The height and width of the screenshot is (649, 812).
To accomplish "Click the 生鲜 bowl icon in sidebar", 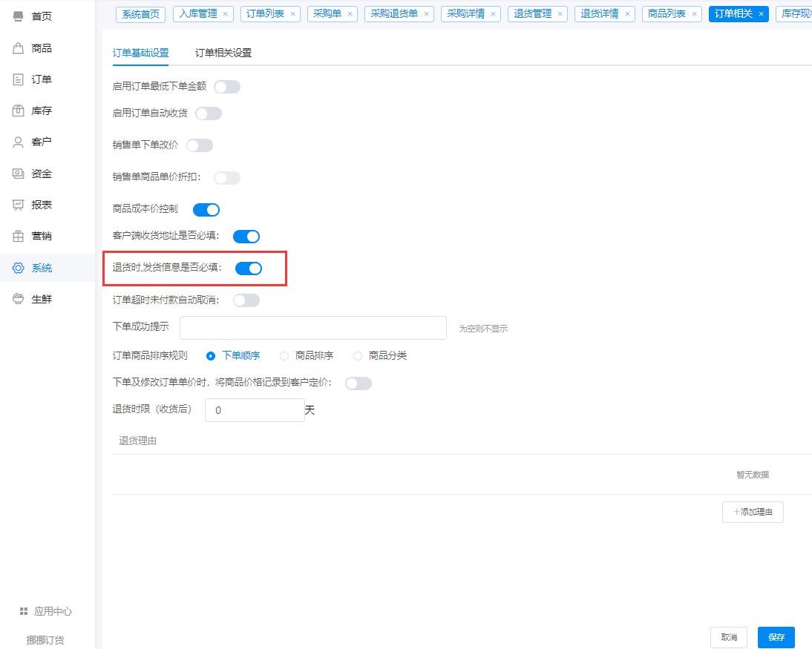I will (19, 299).
